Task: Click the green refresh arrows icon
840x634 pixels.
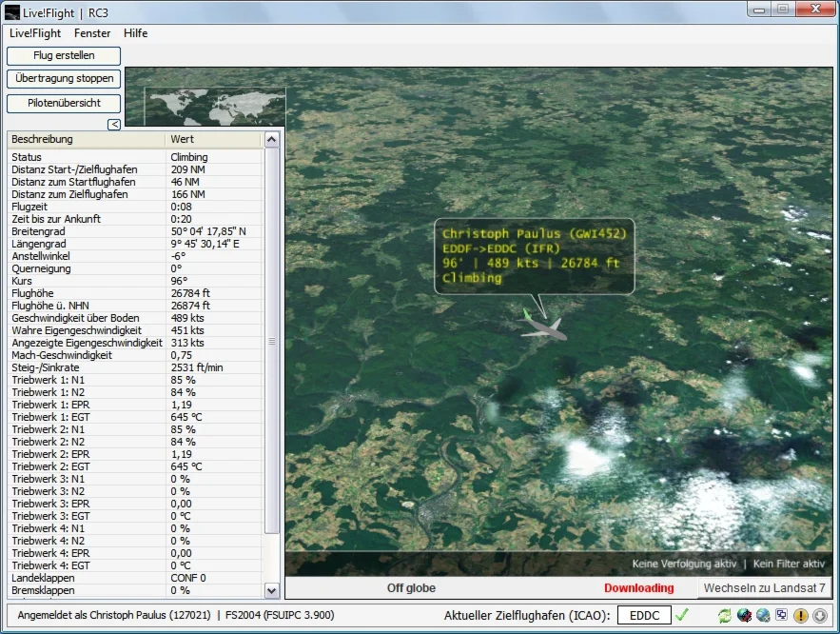Action: 724,616
